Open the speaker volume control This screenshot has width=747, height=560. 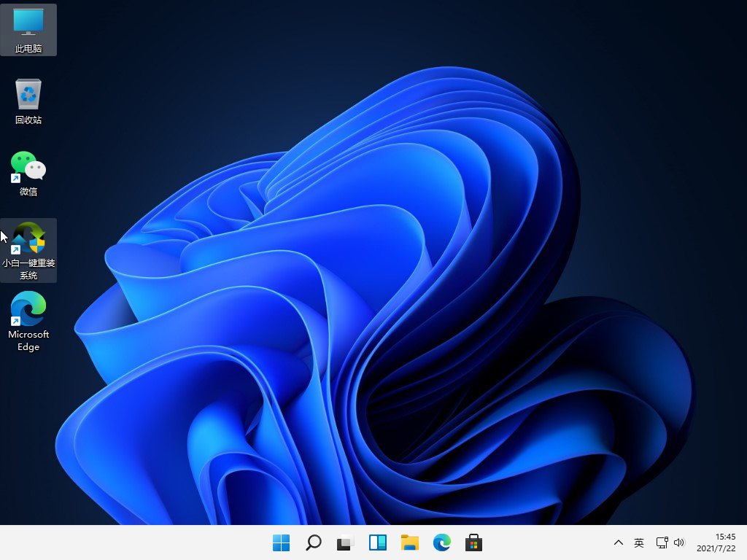(x=679, y=542)
